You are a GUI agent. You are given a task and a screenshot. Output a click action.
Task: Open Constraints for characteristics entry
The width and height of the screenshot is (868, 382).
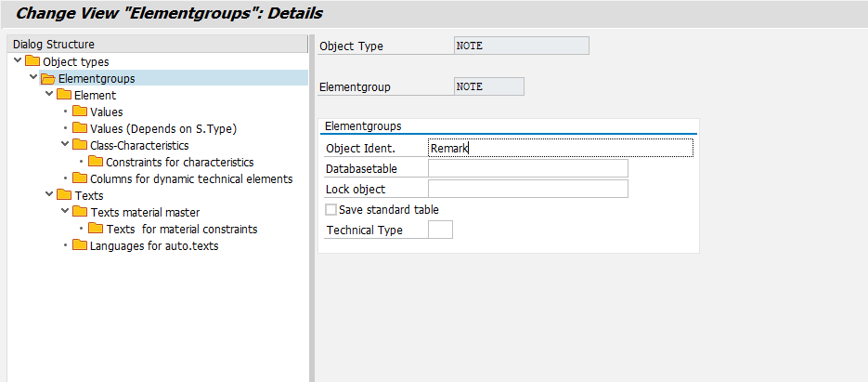[x=179, y=162]
